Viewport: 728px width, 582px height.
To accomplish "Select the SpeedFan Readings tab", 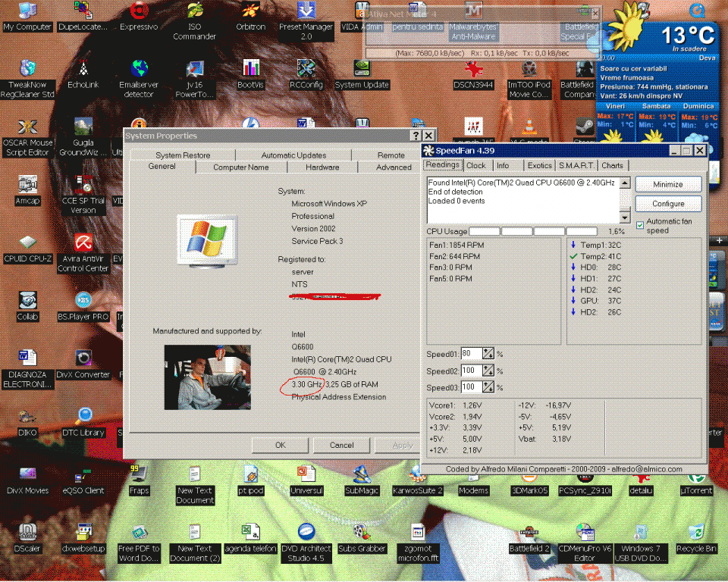I will (x=442, y=164).
